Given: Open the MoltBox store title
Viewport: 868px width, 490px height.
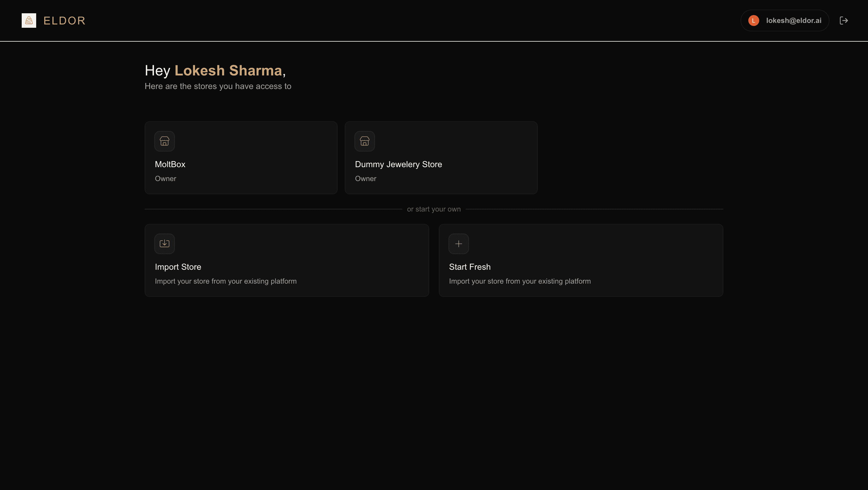Looking at the screenshot, I should click(170, 164).
